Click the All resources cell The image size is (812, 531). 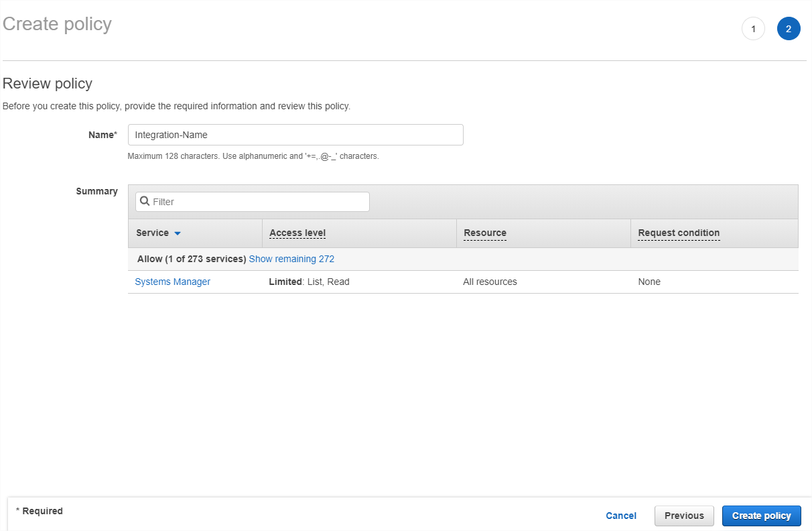point(490,282)
